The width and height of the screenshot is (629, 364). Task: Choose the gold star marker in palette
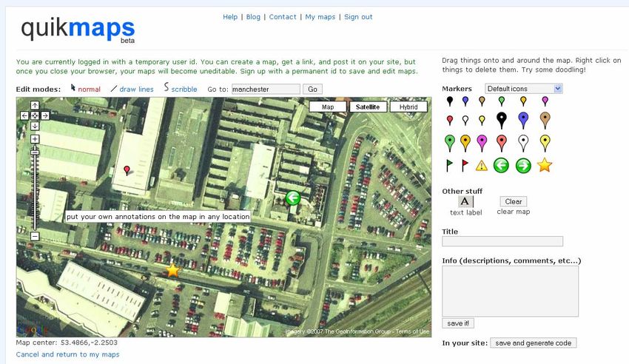(545, 165)
